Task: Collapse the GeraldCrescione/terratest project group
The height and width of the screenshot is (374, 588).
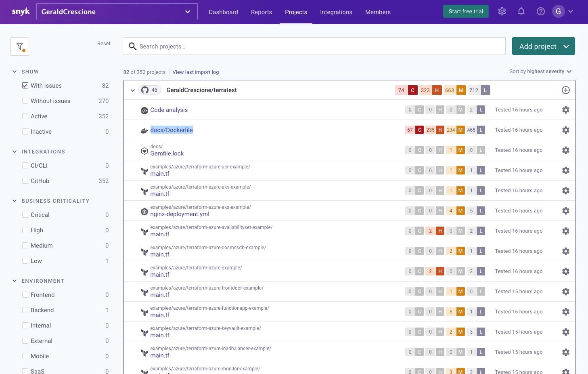Action: pos(132,90)
